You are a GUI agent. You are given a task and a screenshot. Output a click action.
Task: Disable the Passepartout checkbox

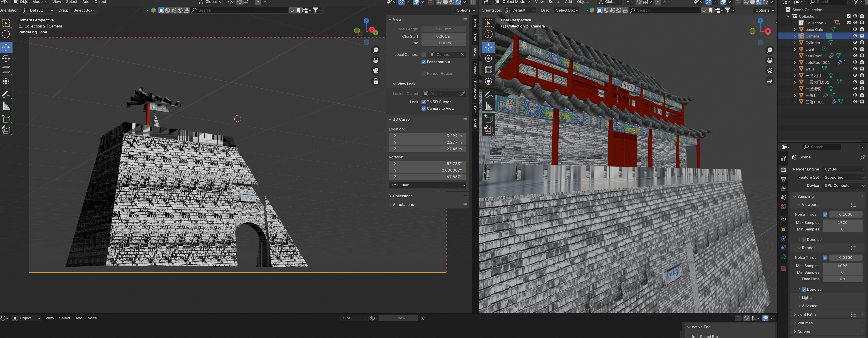(424, 62)
